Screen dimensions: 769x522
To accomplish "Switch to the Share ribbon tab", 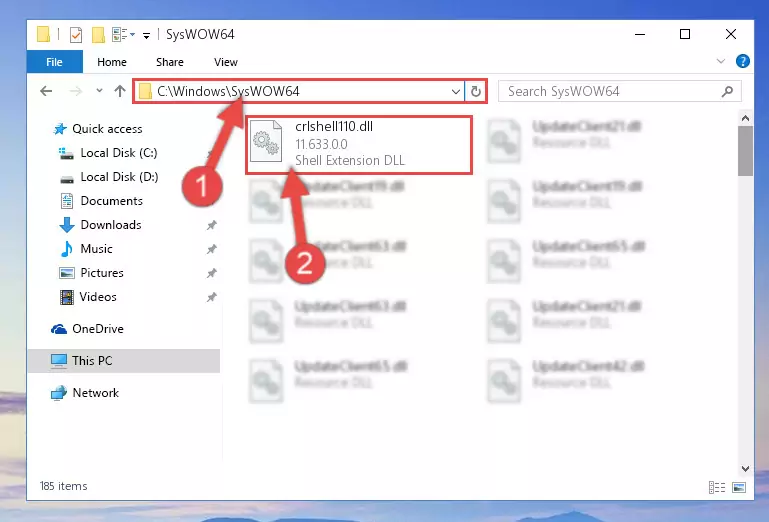I will coord(170,62).
